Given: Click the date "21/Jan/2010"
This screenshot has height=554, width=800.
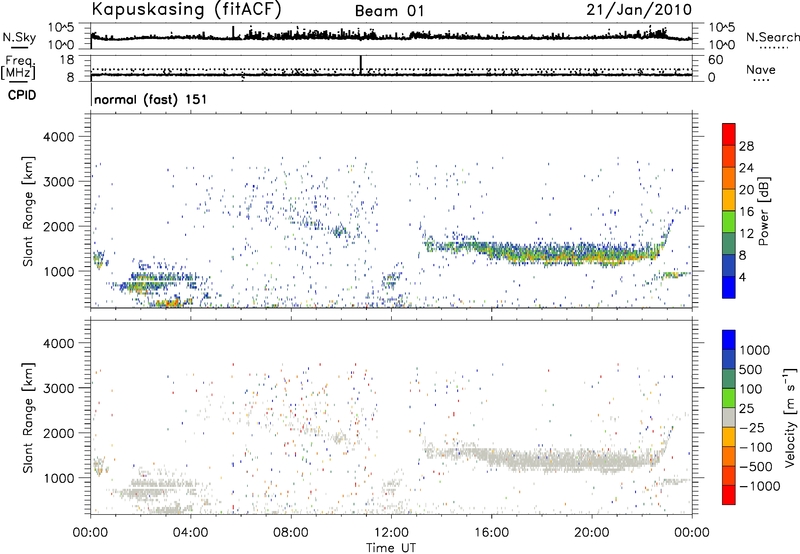Looking at the screenshot, I should (x=639, y=10).
